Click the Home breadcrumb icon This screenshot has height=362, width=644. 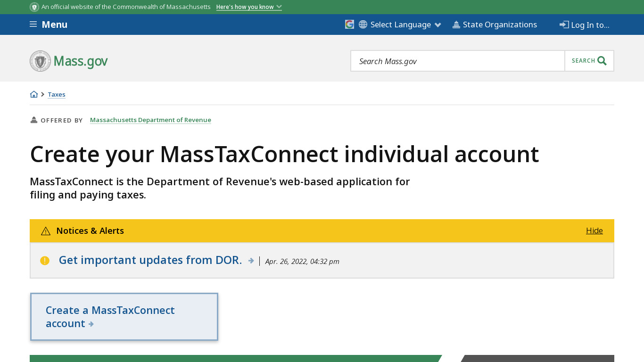click(x=34, y=94)
